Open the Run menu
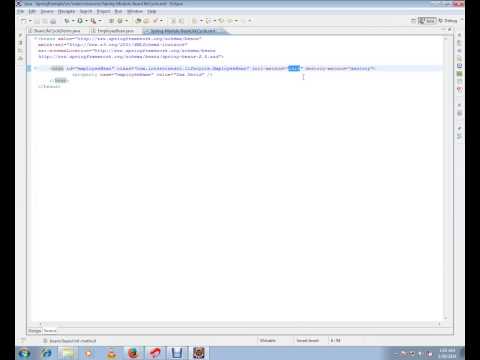Image resolution: width=480 pixels, height=360 pixels. [x=118, y=12]
